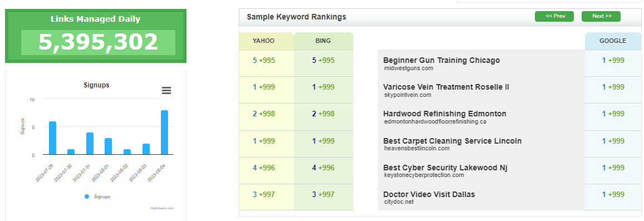Go to previous keyword rankings page
This screenshot has width=644, height=221.
554,17
